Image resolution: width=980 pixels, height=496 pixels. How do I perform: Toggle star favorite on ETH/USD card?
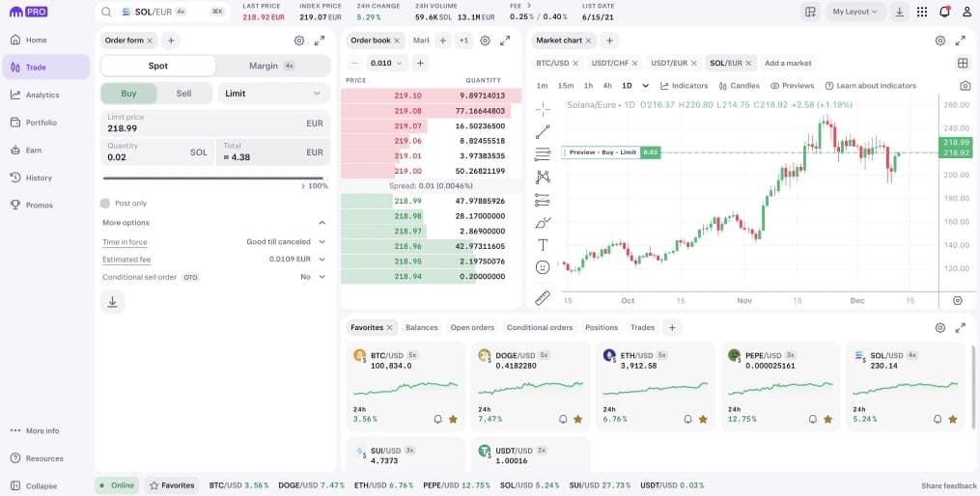pos(703,419)
